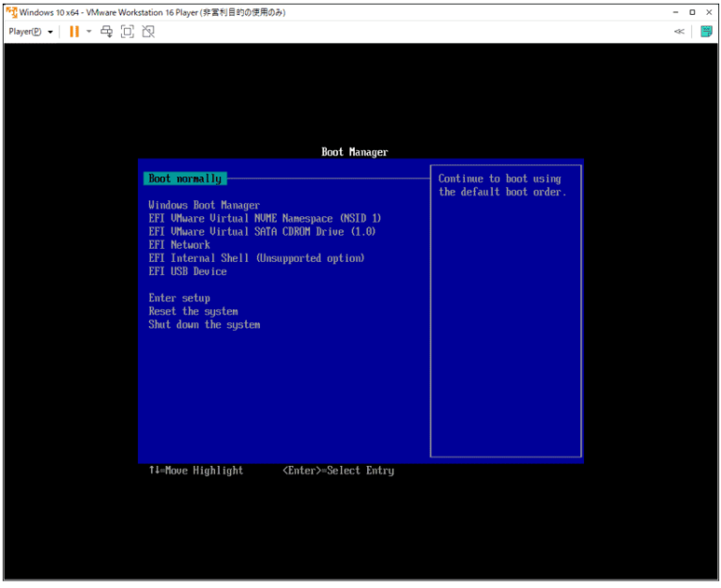Select Boot normally entry
The width and height of the screenshot is (721, 588).
(185, 178)
